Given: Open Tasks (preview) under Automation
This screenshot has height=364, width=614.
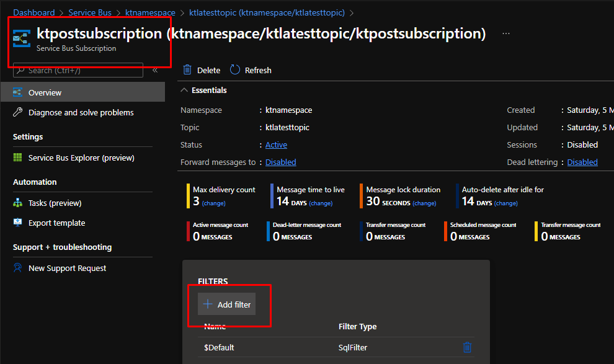Looking at the screenshot, I should (55, 203).
